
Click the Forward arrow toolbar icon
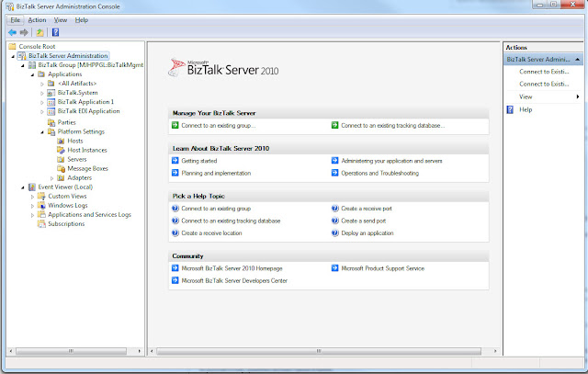point(24,33)
